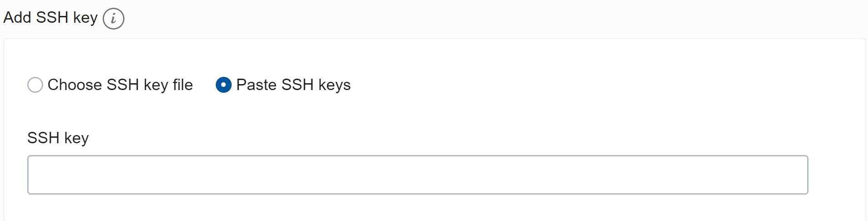The width and height of the screenshot is (868, 221).
Task: Enable the Paste SSH keys option
Action: (223, 85)
